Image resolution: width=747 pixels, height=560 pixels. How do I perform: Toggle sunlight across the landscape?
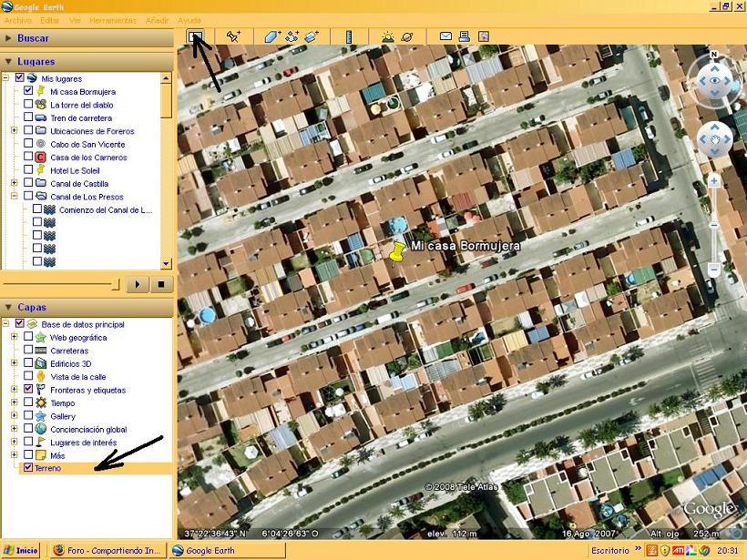388,36
